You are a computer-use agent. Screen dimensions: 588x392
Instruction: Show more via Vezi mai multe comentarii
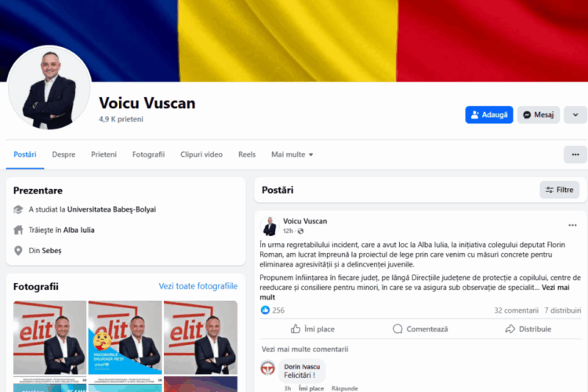(305, 349)
